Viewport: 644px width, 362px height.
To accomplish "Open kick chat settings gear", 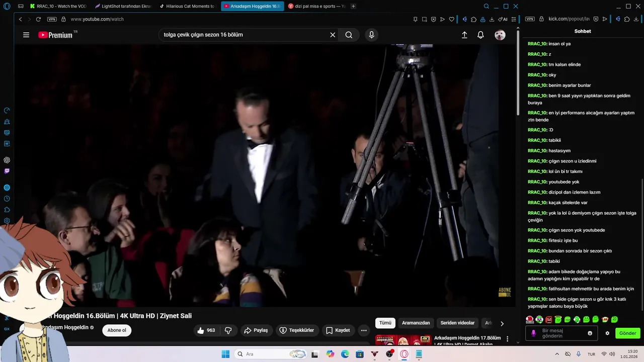I will tap(607, 333).
